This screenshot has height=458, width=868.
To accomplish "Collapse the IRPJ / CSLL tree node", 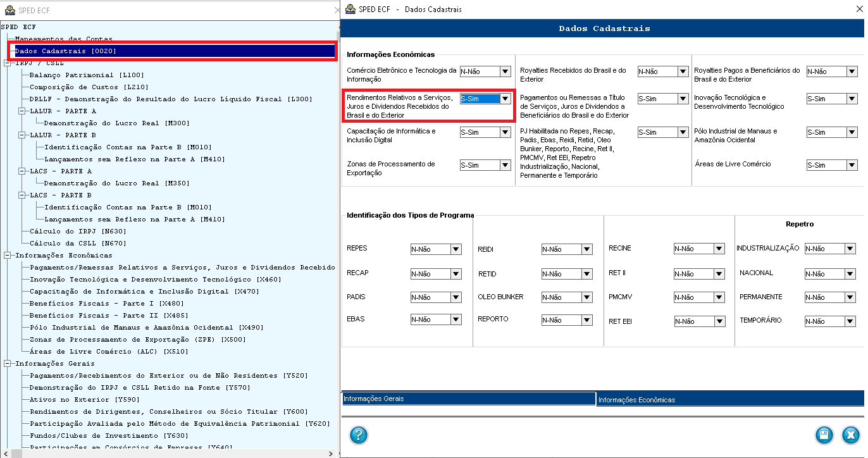I will point(7,63).
